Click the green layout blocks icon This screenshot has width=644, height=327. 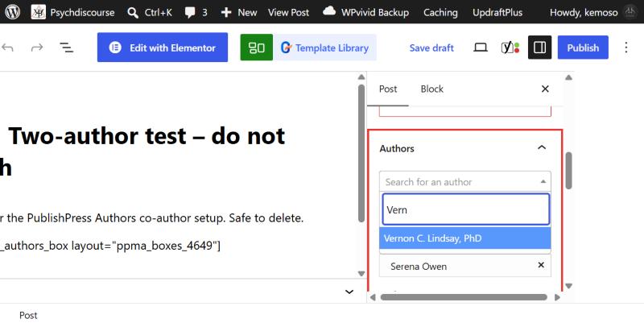pos(256,48)
